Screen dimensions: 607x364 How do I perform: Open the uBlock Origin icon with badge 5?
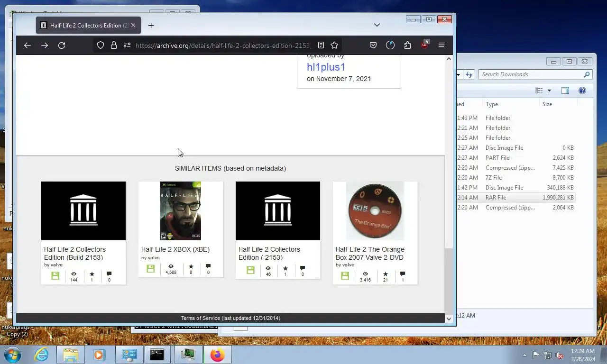click(x=424, y=45)
